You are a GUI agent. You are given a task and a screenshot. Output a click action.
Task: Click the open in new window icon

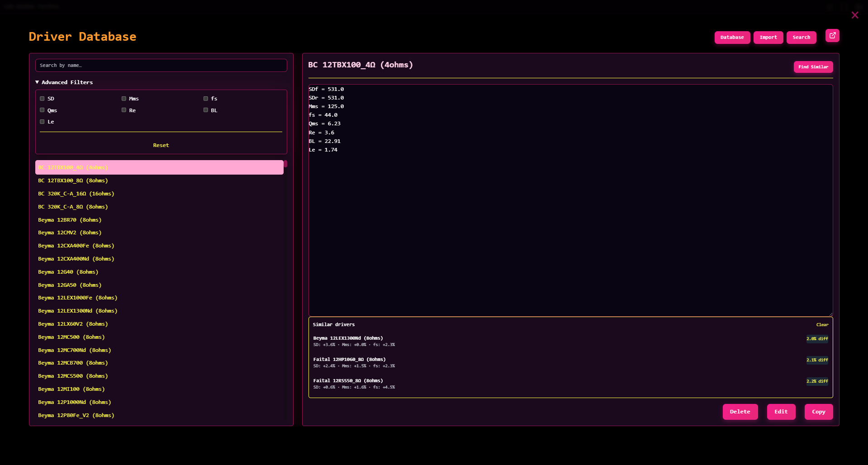tap(832, 36)
